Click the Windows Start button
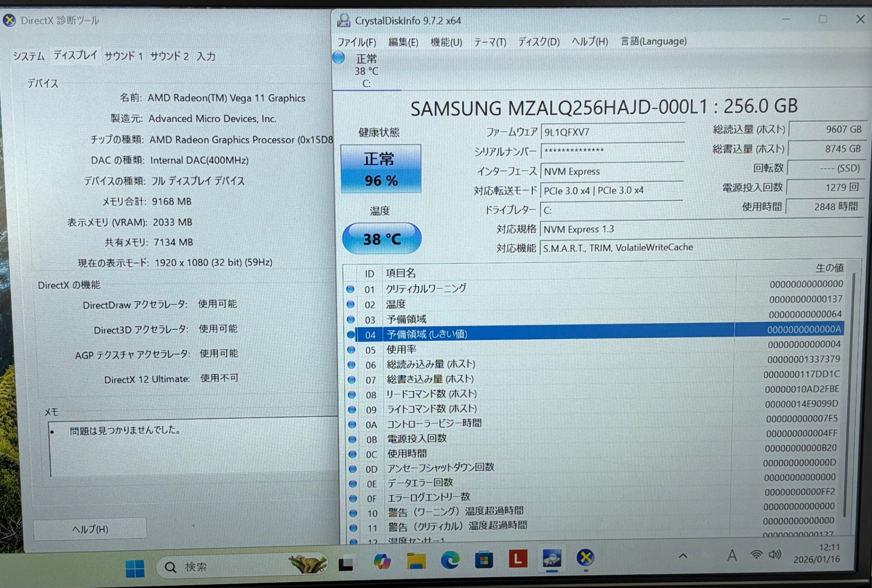 pos(134,568)
